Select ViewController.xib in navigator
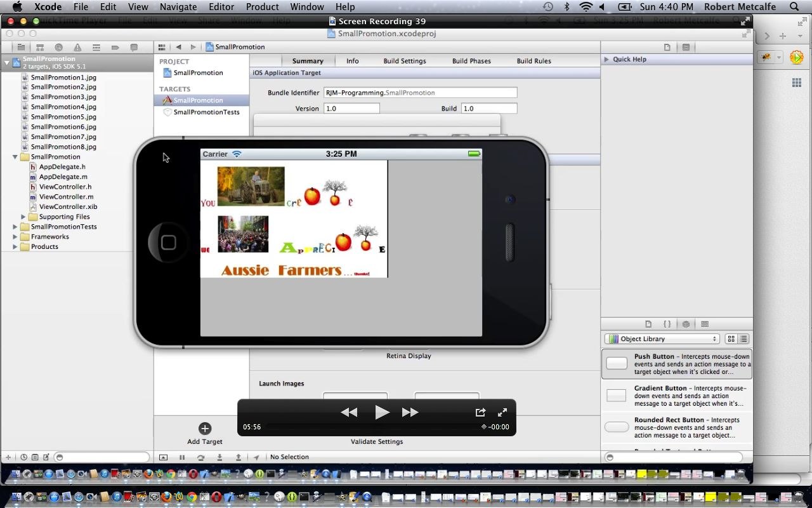The height and width of the screenshot is (508, 812). 68,206
